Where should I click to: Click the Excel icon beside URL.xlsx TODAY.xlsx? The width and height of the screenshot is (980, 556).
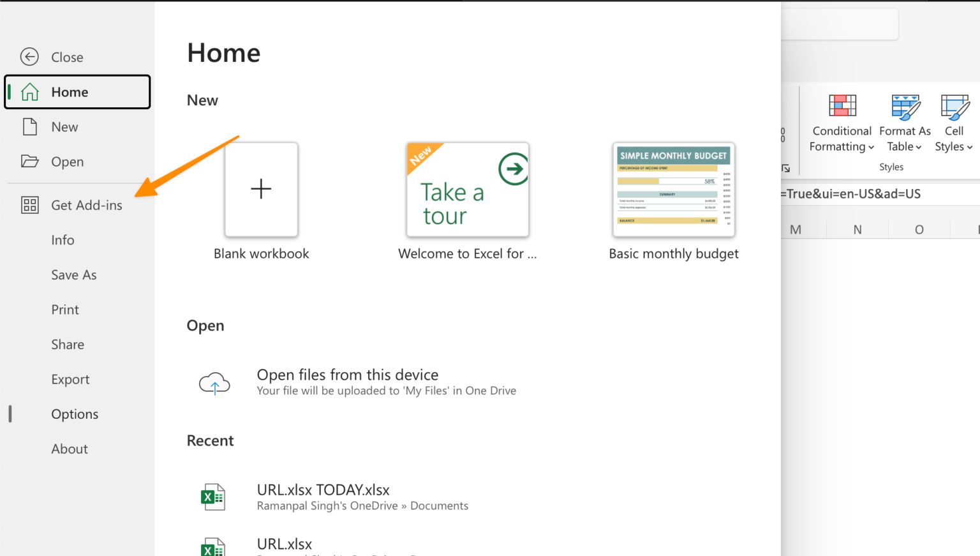[x=212, y=496]
